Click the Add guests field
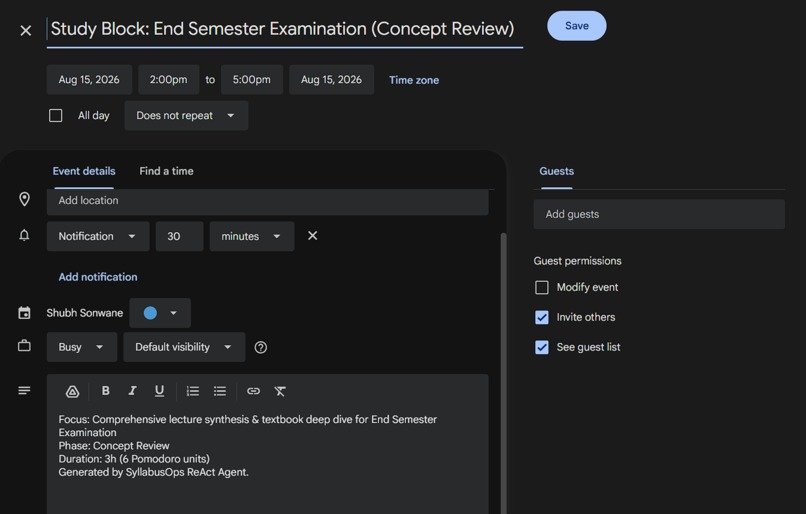Viewport: 806px width, 514px height. 659,214
